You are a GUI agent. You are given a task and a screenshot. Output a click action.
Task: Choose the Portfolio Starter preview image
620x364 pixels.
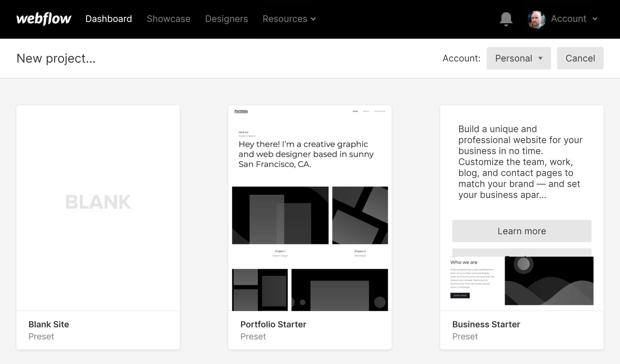coord(310,208)
